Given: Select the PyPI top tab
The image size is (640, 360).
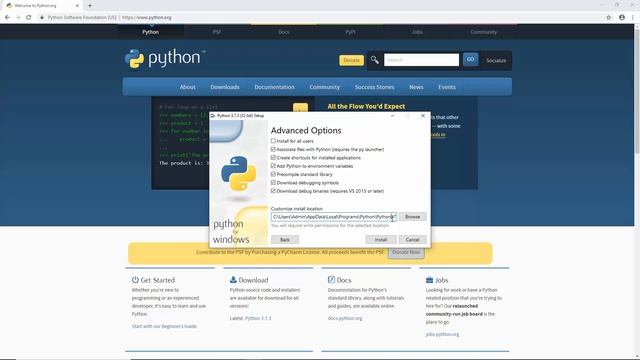Looking at the screenshot, I should point(350,32).
